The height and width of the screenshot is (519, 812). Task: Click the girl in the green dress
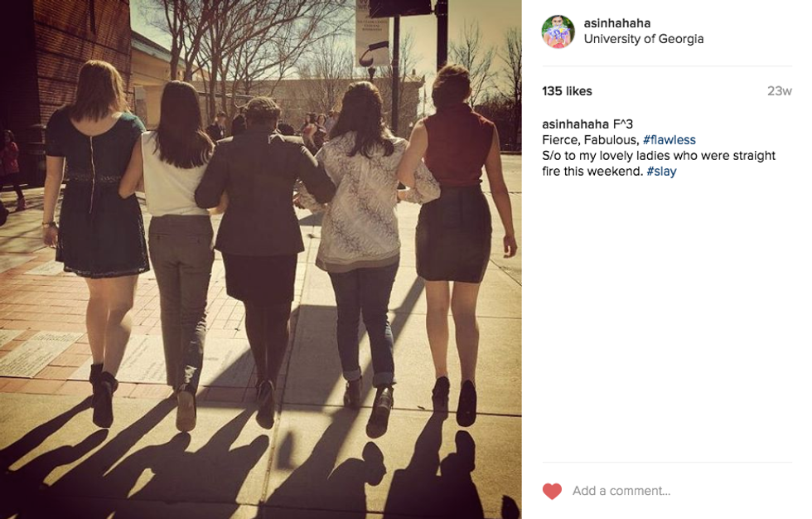click(98, 233)
